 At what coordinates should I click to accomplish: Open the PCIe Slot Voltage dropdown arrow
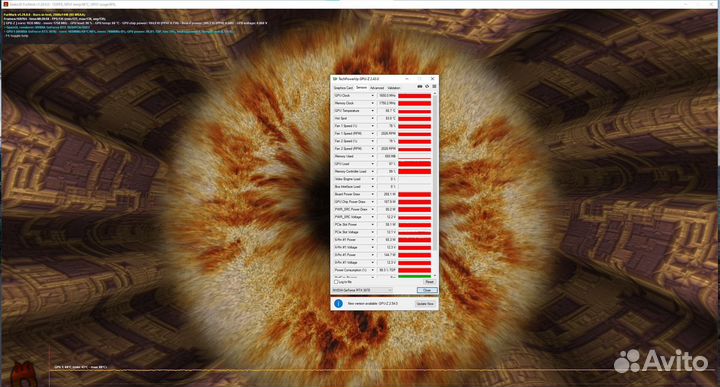(372, 232)
